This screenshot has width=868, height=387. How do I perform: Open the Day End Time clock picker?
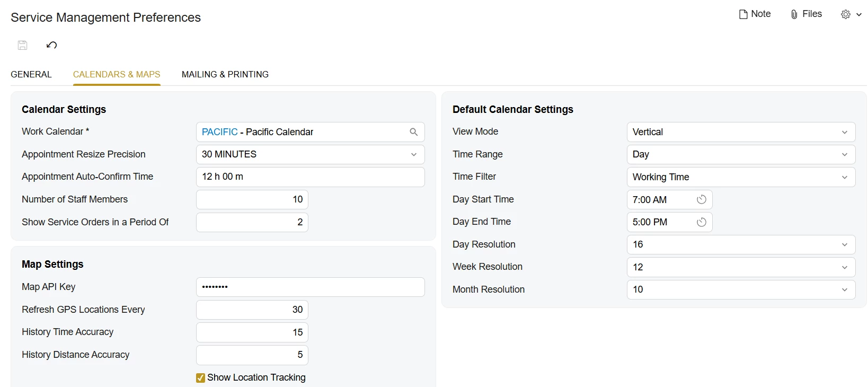coord(701,222)
